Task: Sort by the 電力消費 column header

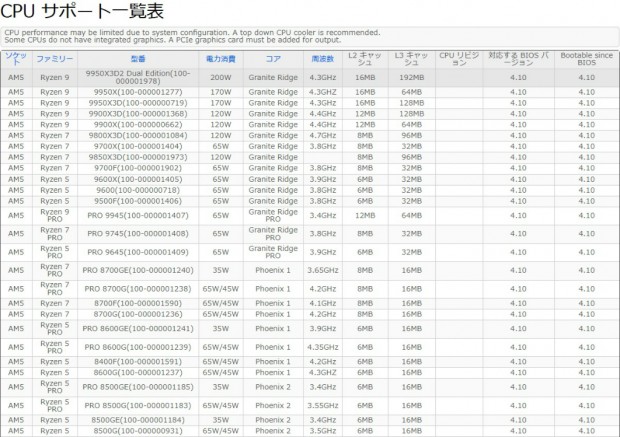Action: 221,59
